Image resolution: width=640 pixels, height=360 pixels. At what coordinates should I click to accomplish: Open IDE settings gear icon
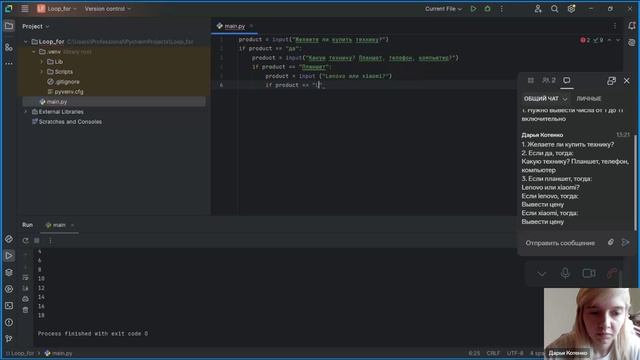tap(571, 9)
